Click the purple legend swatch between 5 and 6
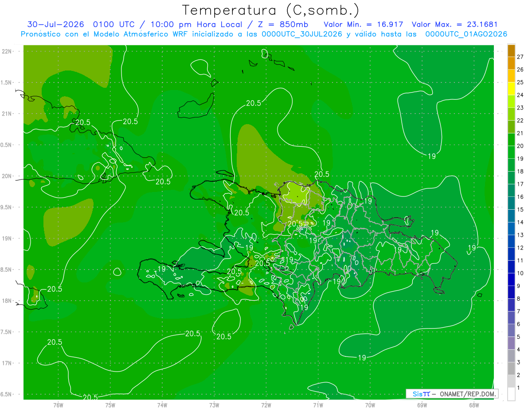This screenshot has height=411, width=532. [x=511, y=330]
